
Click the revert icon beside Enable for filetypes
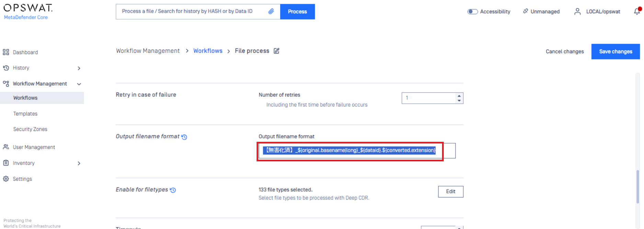point(173,190)
